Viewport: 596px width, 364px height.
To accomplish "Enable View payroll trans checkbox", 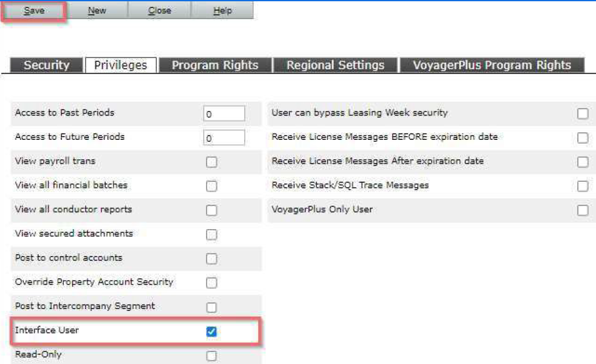I will click(x=212, y=162).
